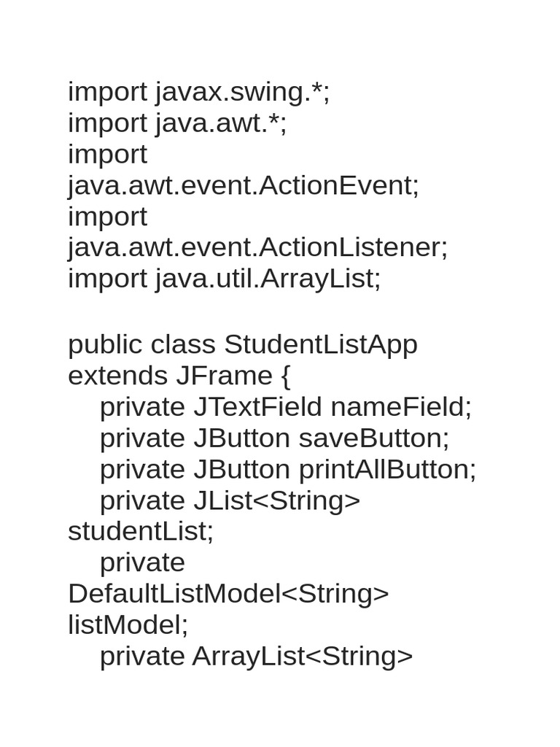560x747 pixels.
Task: Click the 'nameField;' variable name
Action: click(401, 407)
